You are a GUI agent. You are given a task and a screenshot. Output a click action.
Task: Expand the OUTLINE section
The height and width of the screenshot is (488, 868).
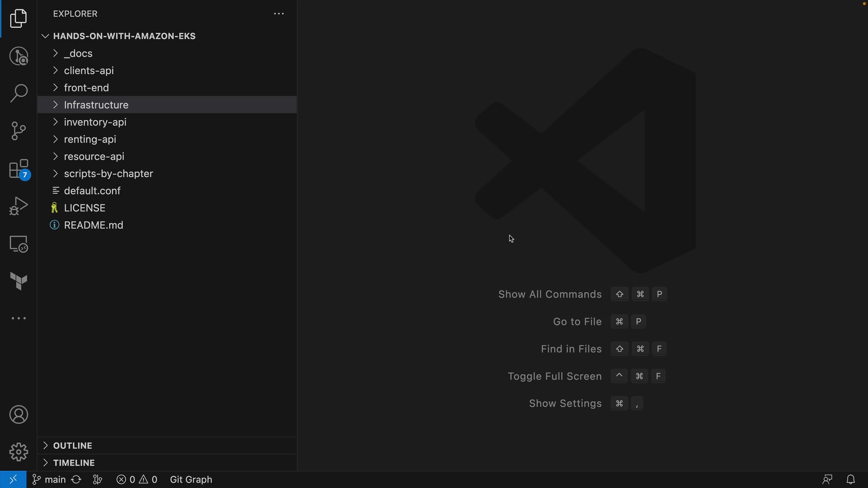click(x=72, y=446)
